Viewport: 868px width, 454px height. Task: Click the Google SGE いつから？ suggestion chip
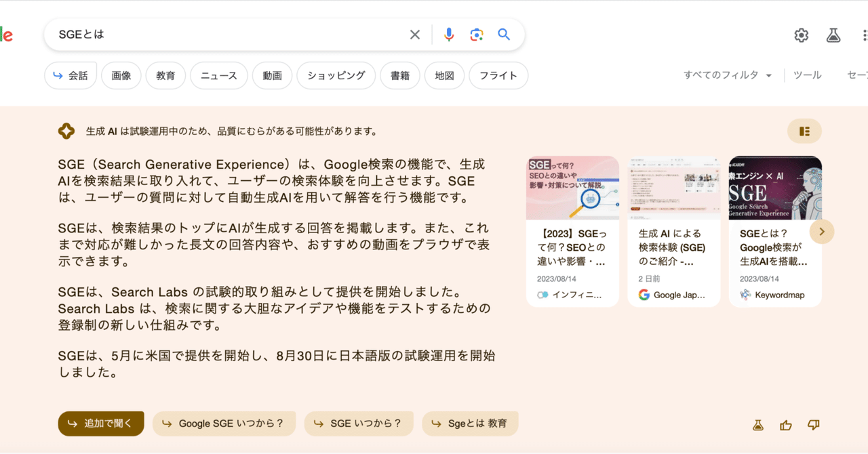(x=224, y=423)
